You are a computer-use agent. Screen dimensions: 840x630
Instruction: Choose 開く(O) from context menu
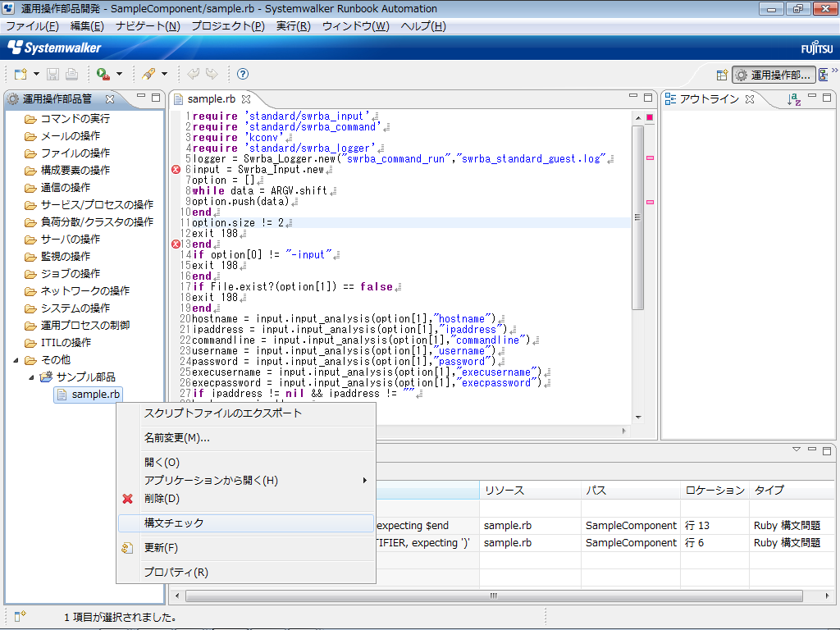[246, 463]
